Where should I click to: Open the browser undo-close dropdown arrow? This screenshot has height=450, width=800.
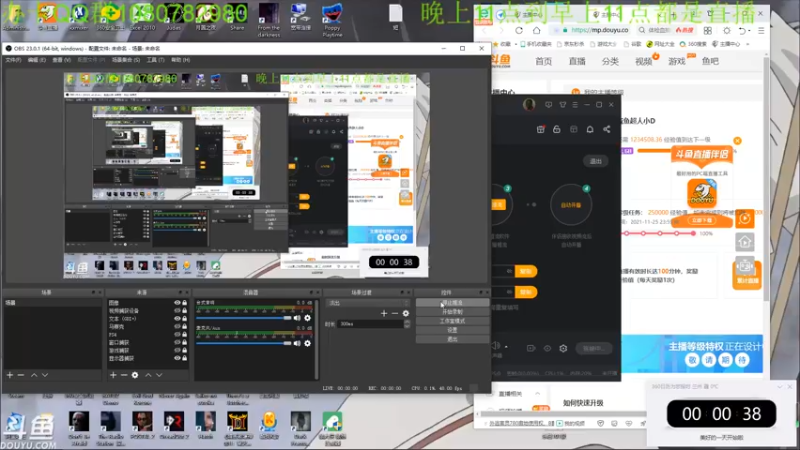[749, 31]
